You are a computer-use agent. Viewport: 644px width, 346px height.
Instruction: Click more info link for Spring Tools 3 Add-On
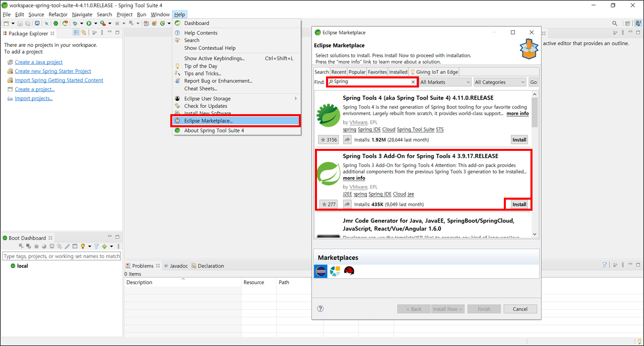point(354,178)
